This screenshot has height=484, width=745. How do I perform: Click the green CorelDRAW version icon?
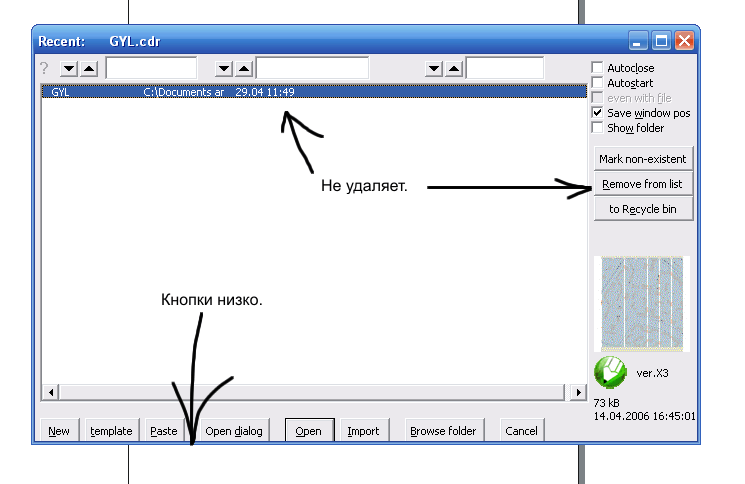pos(610,372)
